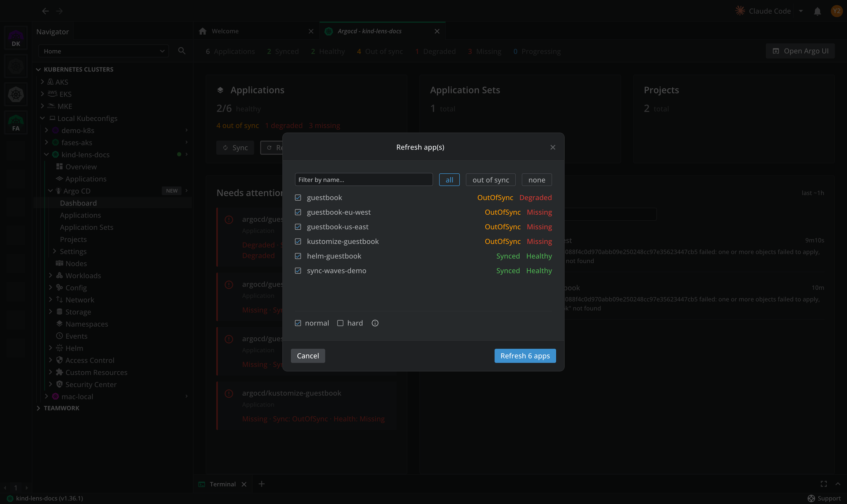Close the Refresh app(s) dialog
Image resolution: width=847 pixels, height=504 pixels.
pyautogui.click(x=553, y=147)
